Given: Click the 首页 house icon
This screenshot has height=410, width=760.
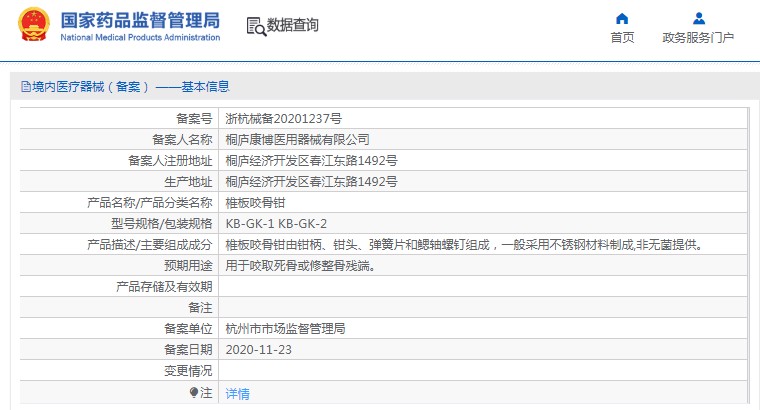Looking at the screenshot, I should point(622,19).
